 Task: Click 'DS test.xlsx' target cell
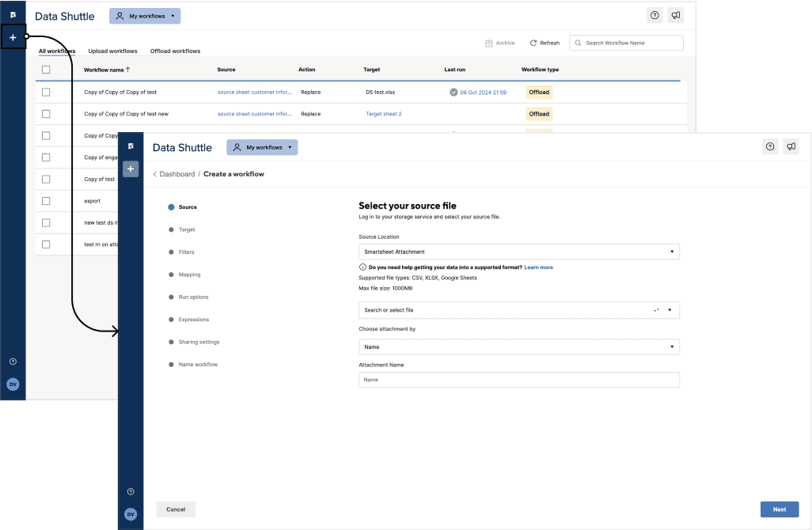click(x=380, y=92)
